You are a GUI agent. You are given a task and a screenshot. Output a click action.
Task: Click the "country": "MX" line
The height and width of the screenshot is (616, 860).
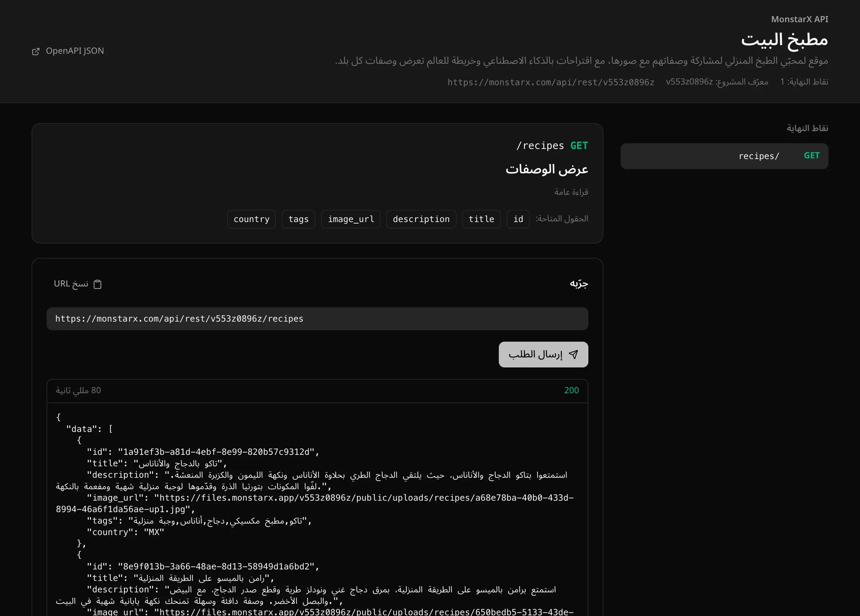point(125,532)
